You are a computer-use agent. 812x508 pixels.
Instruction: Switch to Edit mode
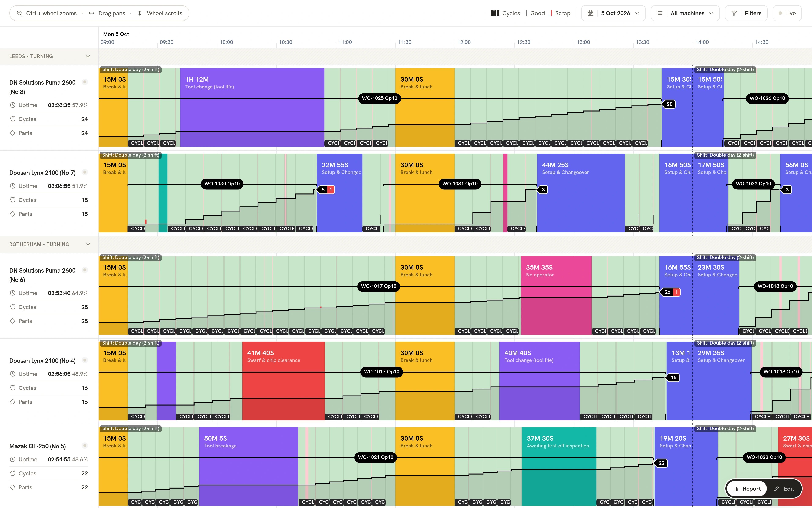point(784,489)
